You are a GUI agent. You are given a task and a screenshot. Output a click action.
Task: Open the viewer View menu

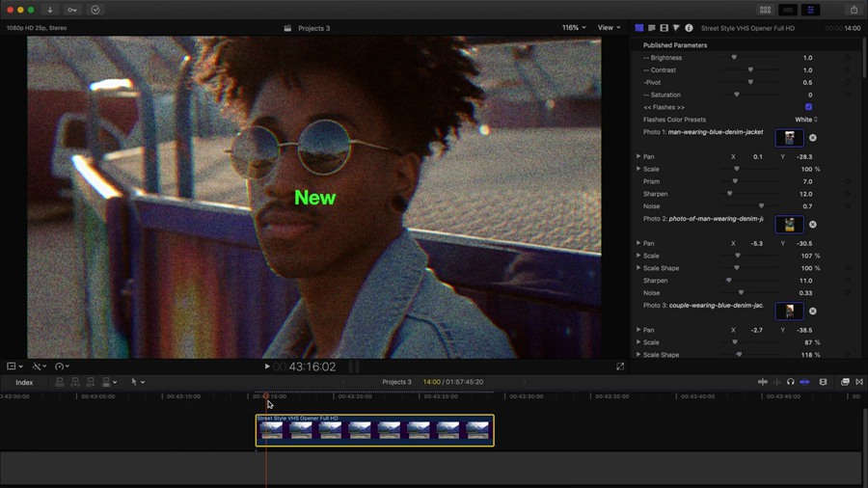coord(609,28)
